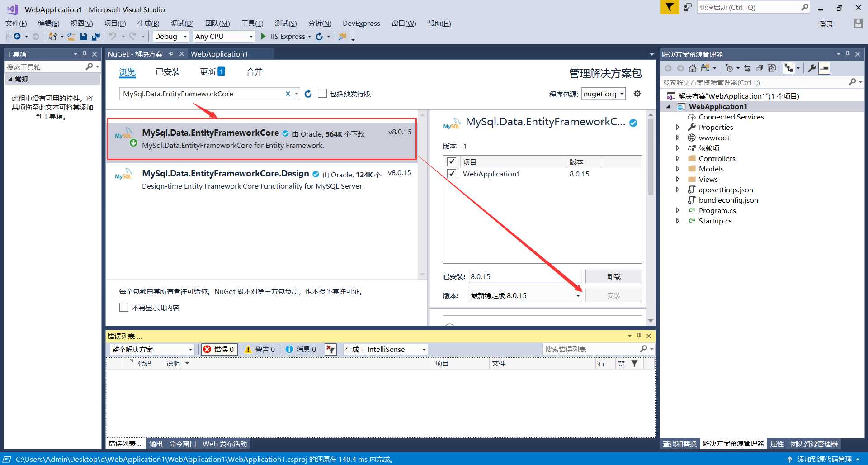Click the feedback icon in title bar
The width and height of the screenshot is (868, 465).
coord(688,7)
